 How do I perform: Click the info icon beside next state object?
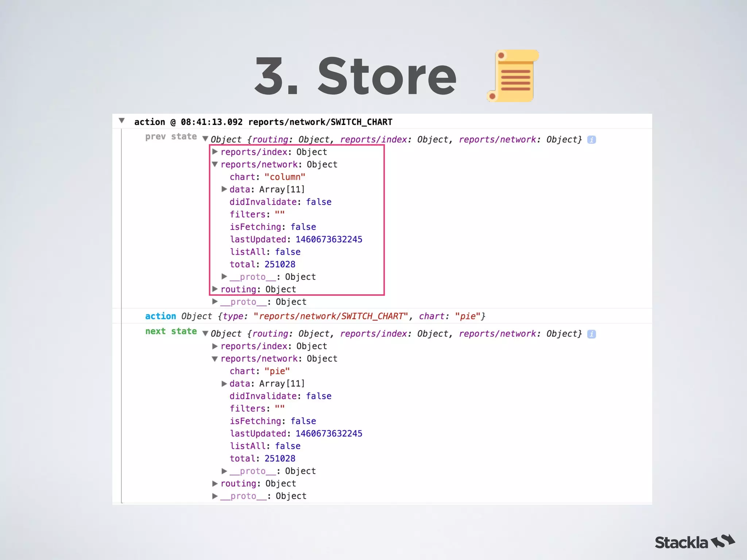pyautogui.click(x=592, y=334)
